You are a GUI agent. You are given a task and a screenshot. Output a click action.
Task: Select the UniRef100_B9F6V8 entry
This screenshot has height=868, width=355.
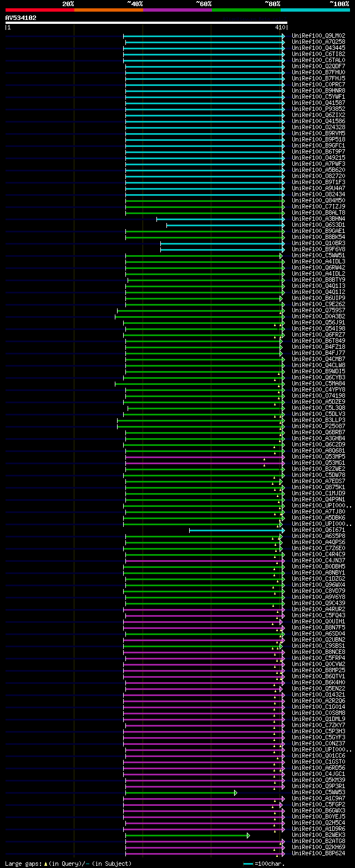318,249
